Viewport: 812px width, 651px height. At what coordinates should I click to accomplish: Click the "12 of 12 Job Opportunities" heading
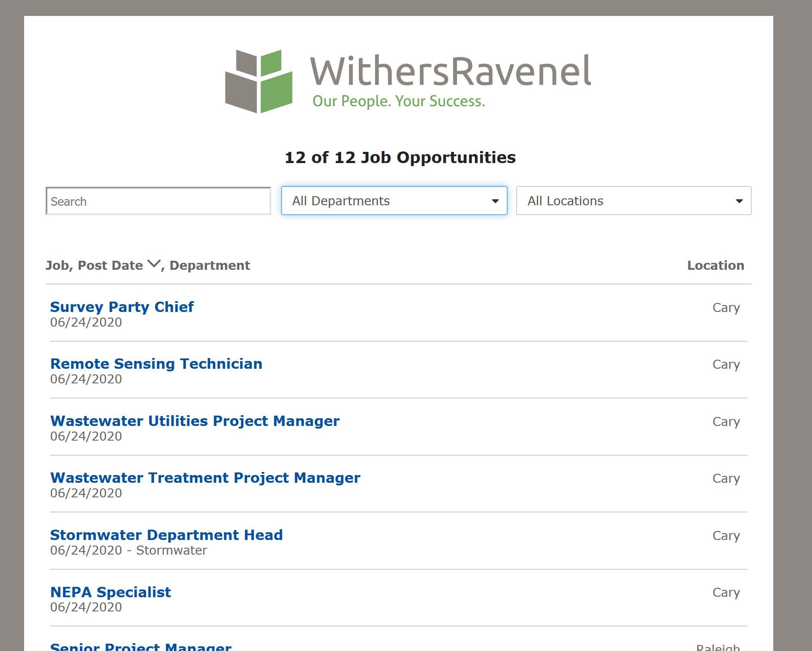[x=400, y=157]
